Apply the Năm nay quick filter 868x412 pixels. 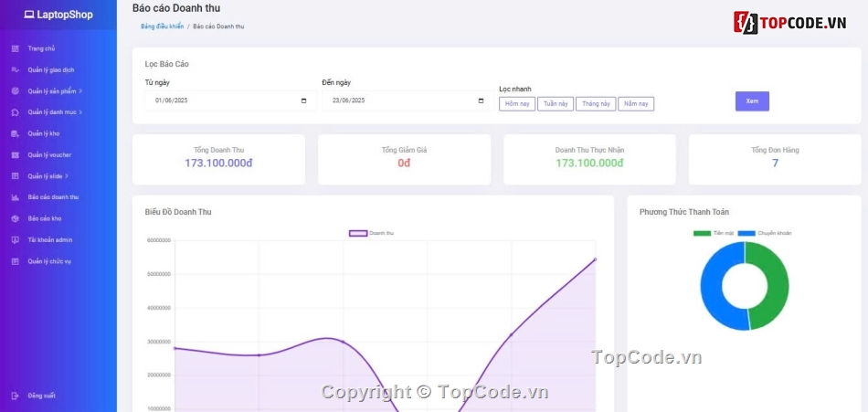pos(636,104)
